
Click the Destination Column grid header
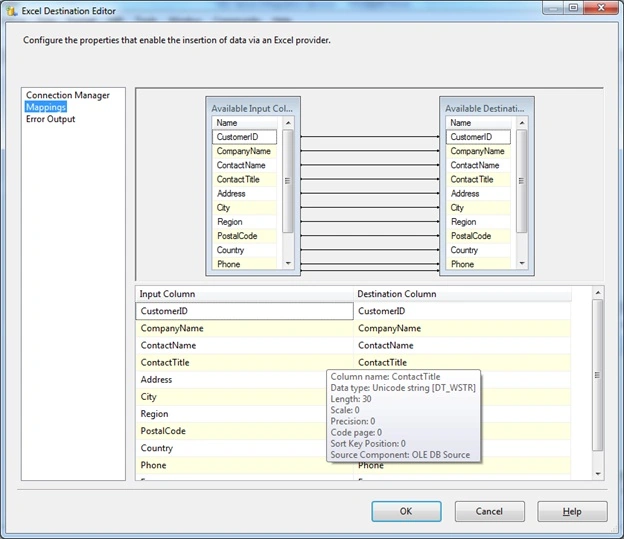coord(462,294)
